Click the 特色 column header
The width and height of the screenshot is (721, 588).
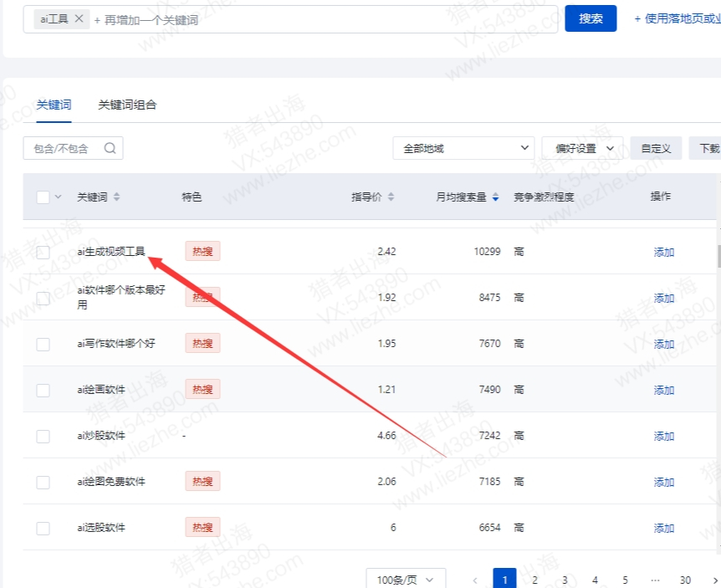coord(192,197)
